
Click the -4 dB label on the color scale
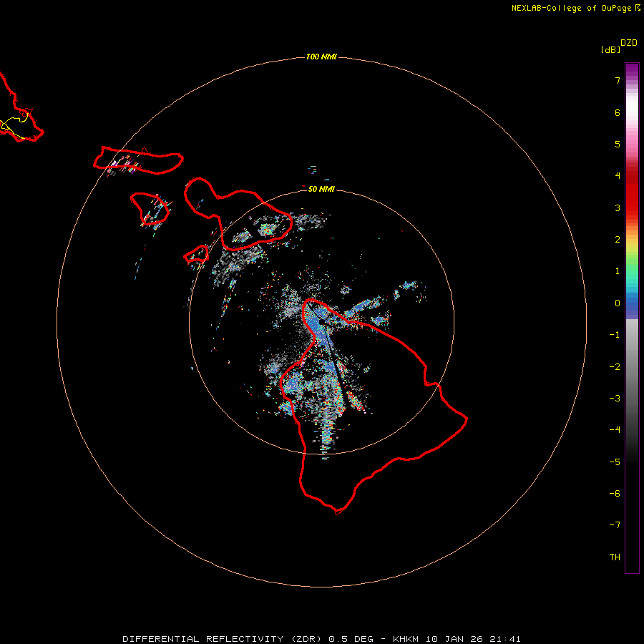click(x=615, y=430)
